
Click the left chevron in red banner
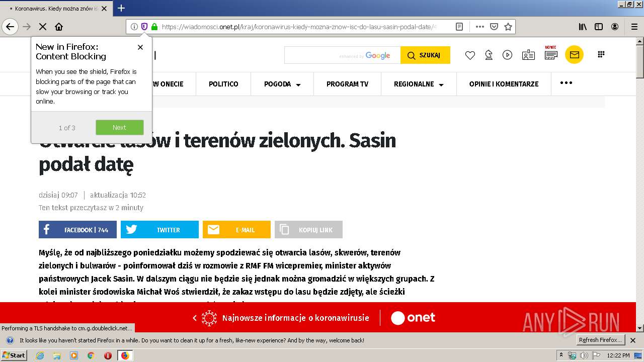(x=195, y=318)
